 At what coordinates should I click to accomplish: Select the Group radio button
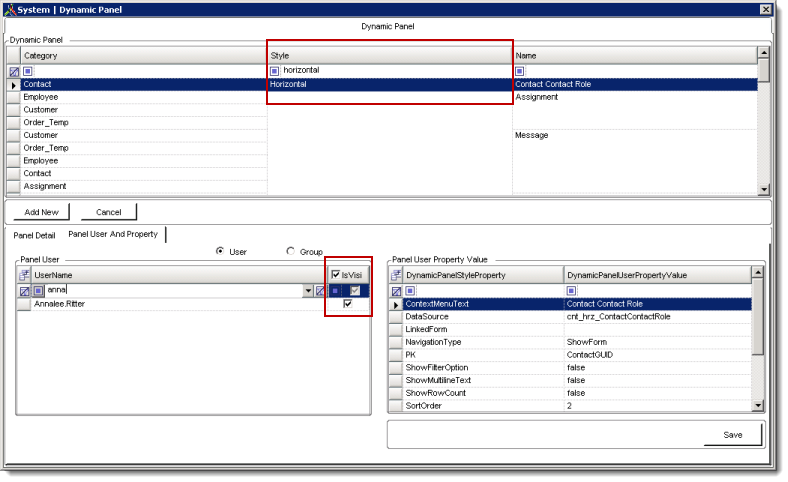click(x=291, y=252)
